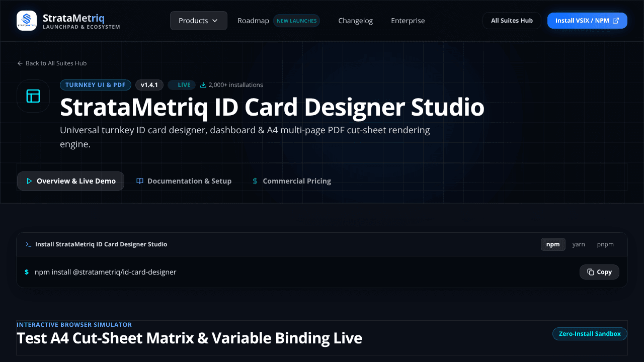Click the NEW LAUNCHES badge
This screenshot has height=362, width=644.
[297, 21]
